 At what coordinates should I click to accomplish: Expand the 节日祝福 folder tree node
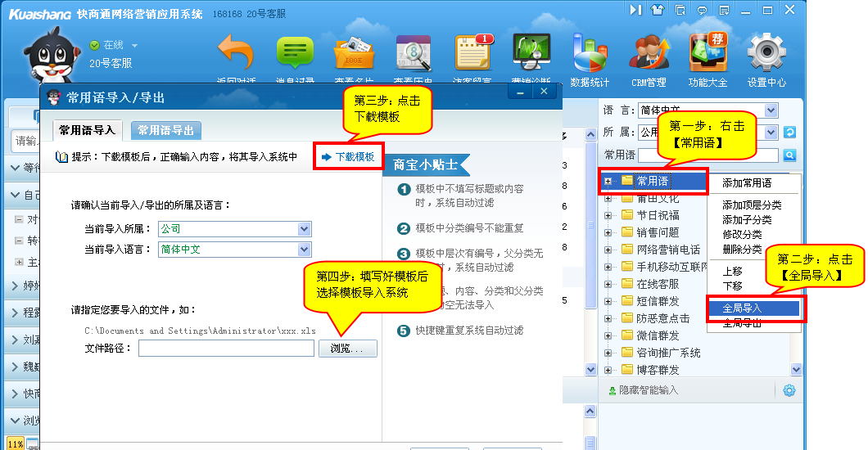(608, 215)
